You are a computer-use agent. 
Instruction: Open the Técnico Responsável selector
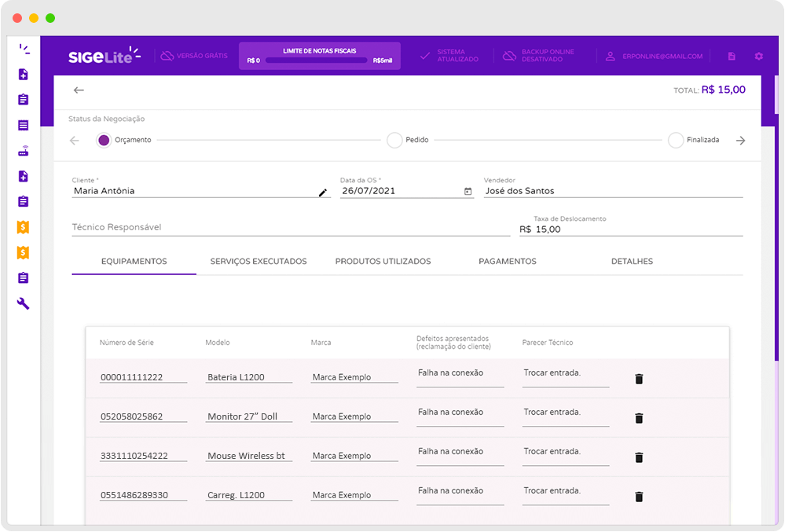click(291, 227)
